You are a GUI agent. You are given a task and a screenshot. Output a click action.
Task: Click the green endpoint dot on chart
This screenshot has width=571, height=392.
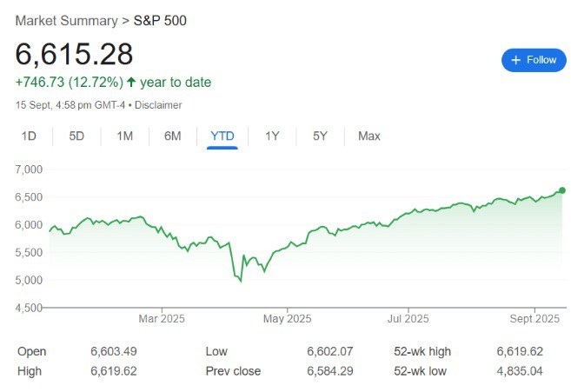[562, 190]
